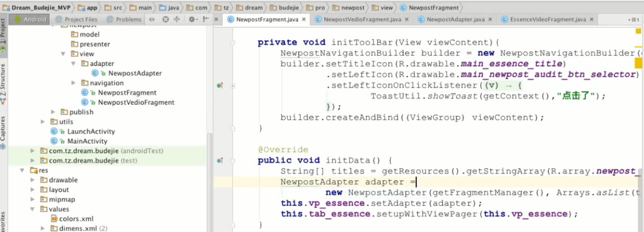Click gutter icon beside setLeftIconOnClickListener lambda
Screen dimensions: 644x232
tap(219, 86)
